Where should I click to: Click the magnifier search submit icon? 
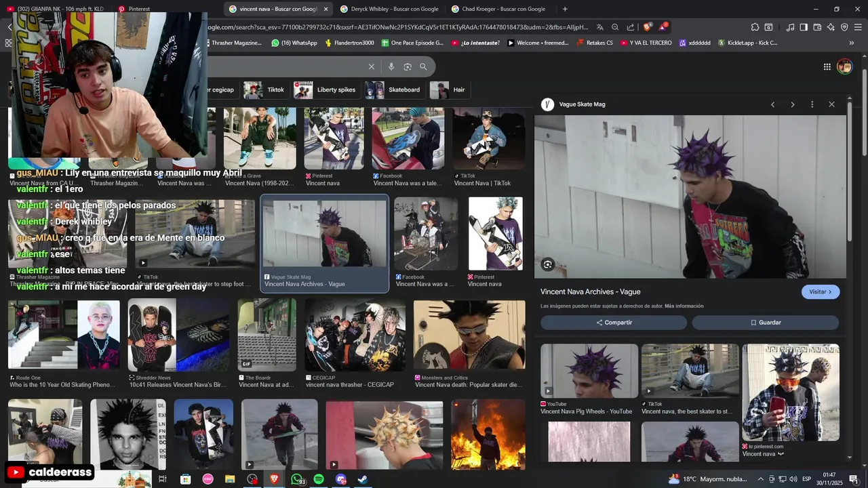tap(423, 66)
